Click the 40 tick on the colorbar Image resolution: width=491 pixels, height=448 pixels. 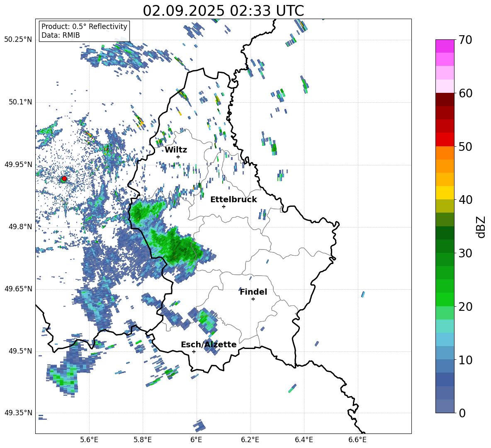coord(465,200)
